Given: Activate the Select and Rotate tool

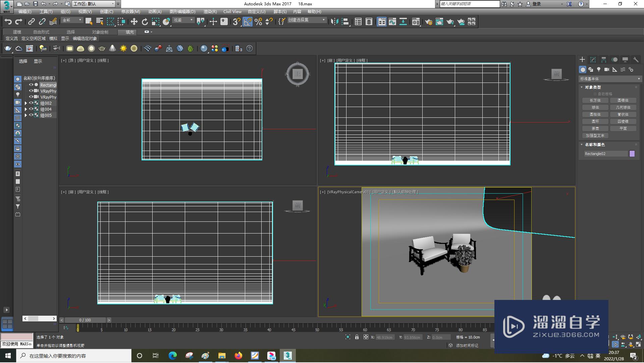Looking at the screenshot, I should pos(145,22).
